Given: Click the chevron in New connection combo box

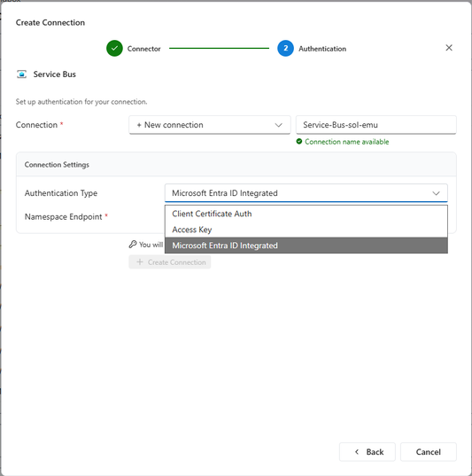Looking at the screenshot, I should (x=278, y=125).
